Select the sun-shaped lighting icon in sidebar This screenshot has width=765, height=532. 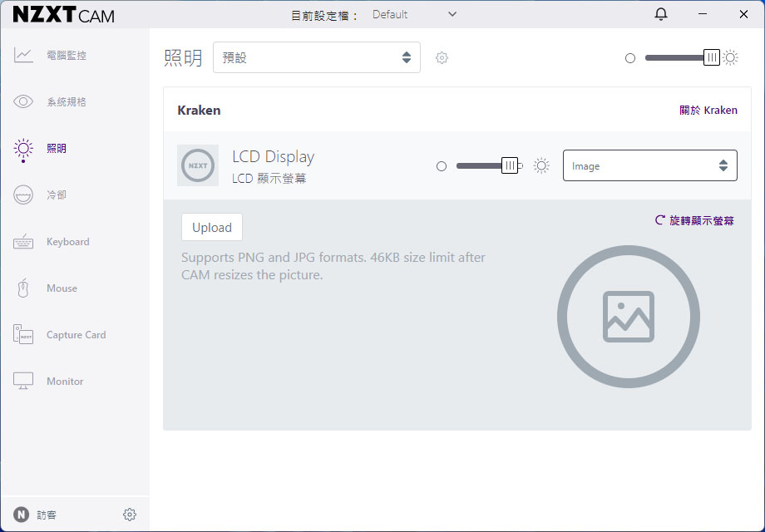23,148
